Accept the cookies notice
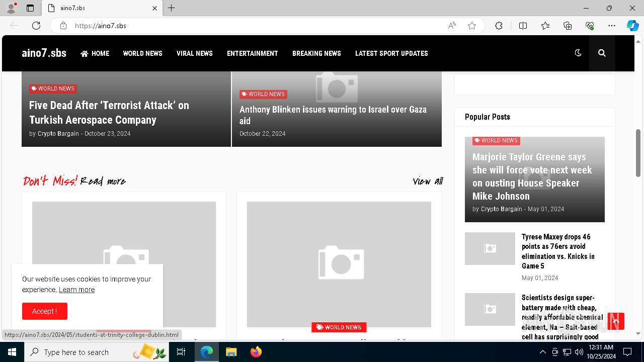This screenshot has height=362, width=644. click(x=45, y=311)
